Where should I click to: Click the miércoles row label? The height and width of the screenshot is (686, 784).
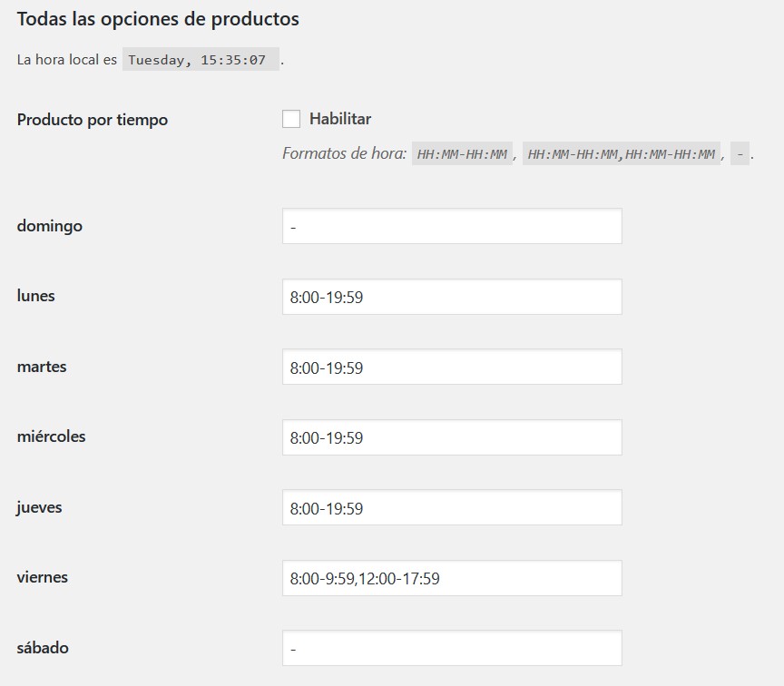(52, 436)
